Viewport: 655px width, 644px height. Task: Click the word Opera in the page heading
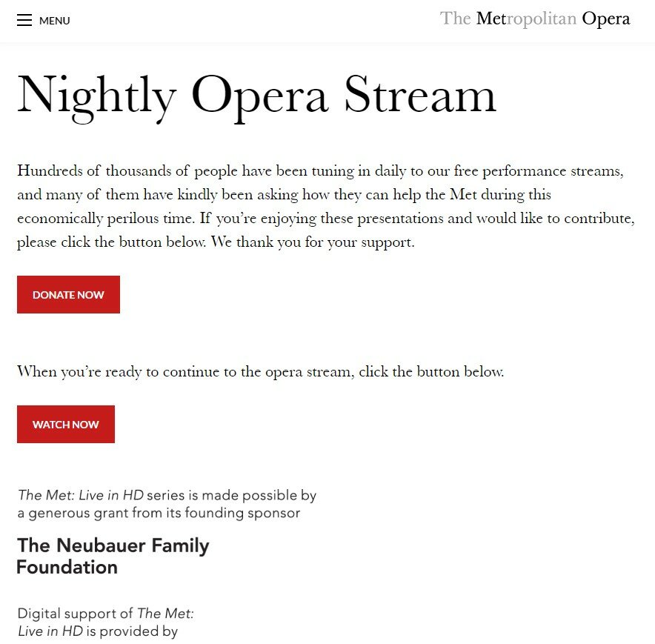tap(259, 95)
